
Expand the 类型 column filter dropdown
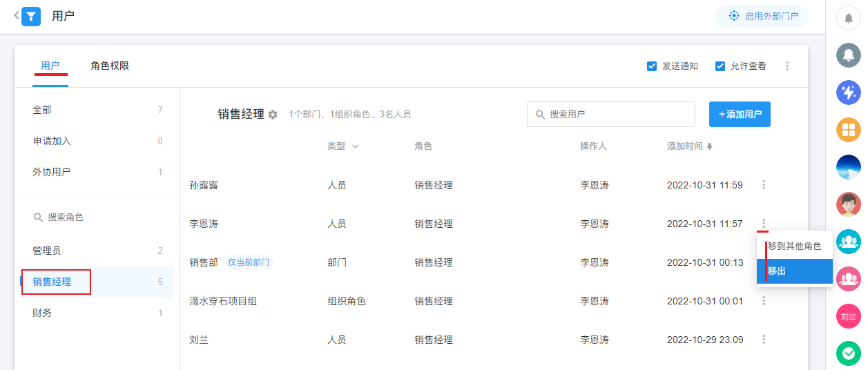[355, 146]
